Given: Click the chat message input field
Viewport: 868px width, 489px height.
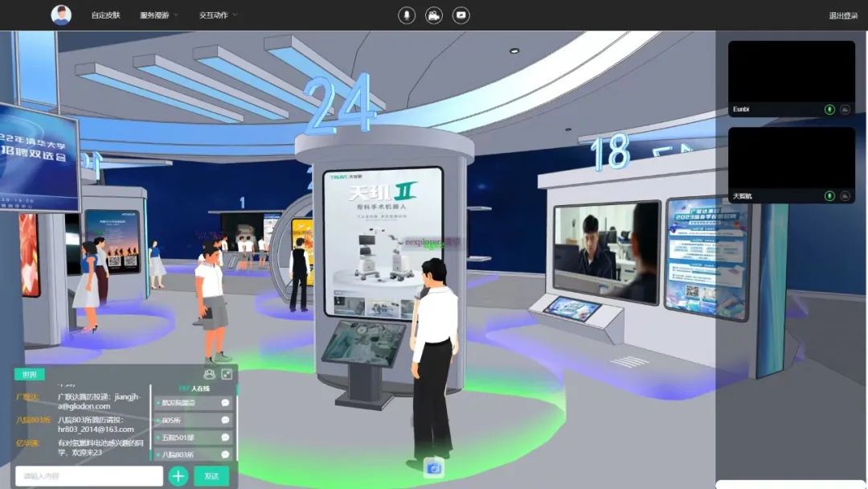Looking at the screenshot, I should coord(88,476).
